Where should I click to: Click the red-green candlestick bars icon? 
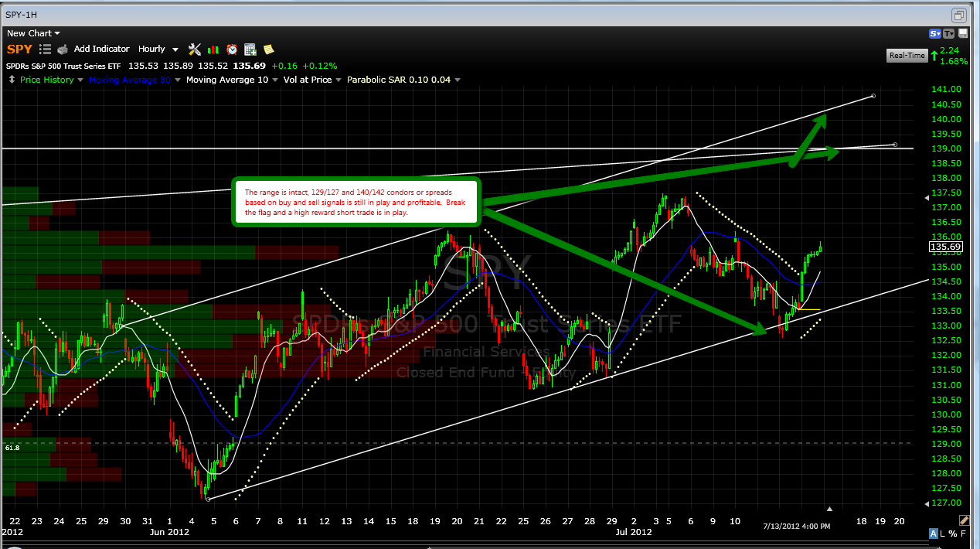213,49
